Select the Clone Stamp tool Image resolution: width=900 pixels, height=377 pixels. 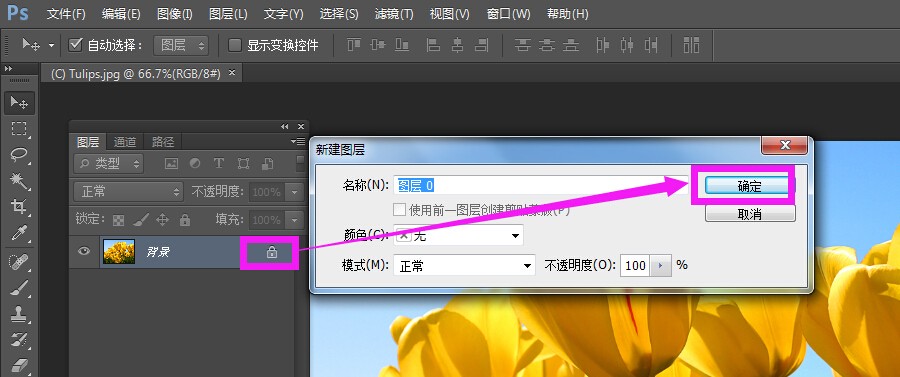20,313
